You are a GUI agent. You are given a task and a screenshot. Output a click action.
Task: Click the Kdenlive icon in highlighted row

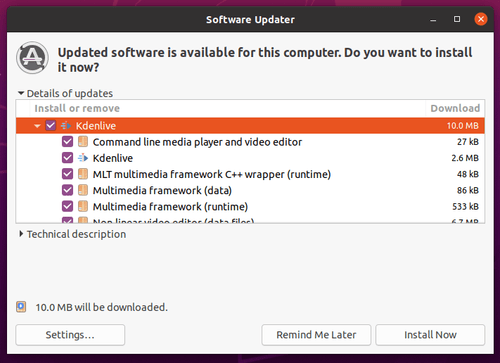pyautogui.click(x=66, y=126)
